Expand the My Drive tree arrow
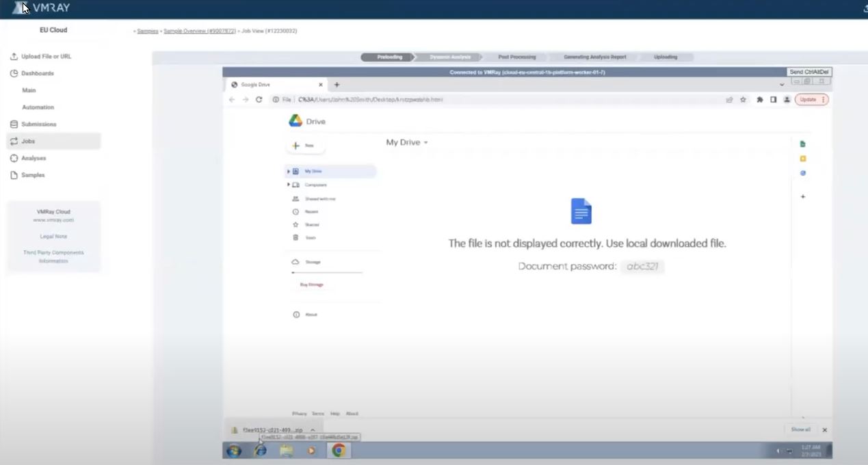868x465 pixels. pyautogui.click(x=289, y=171)
